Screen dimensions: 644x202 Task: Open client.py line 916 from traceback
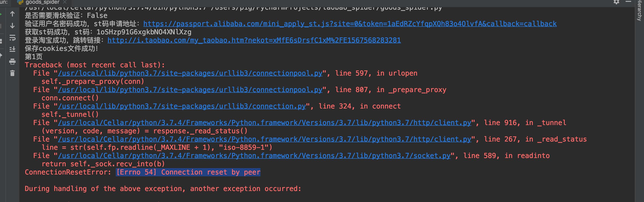(264, 123)
